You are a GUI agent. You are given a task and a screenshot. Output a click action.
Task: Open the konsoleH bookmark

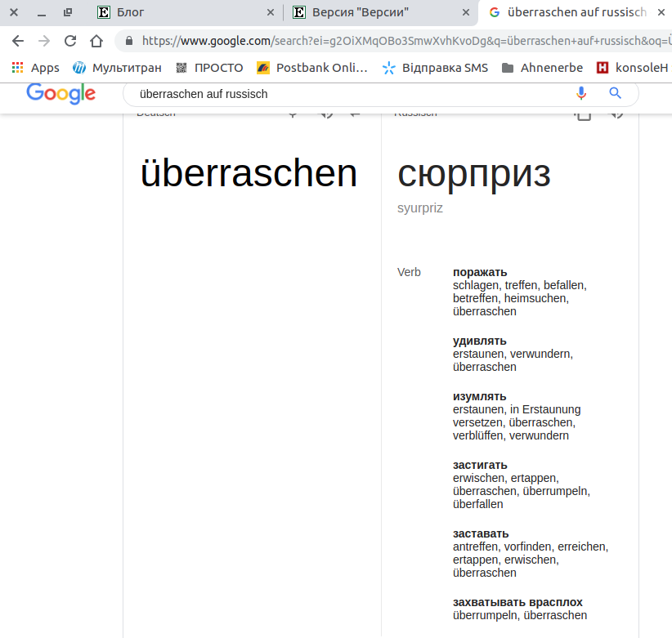627,68
